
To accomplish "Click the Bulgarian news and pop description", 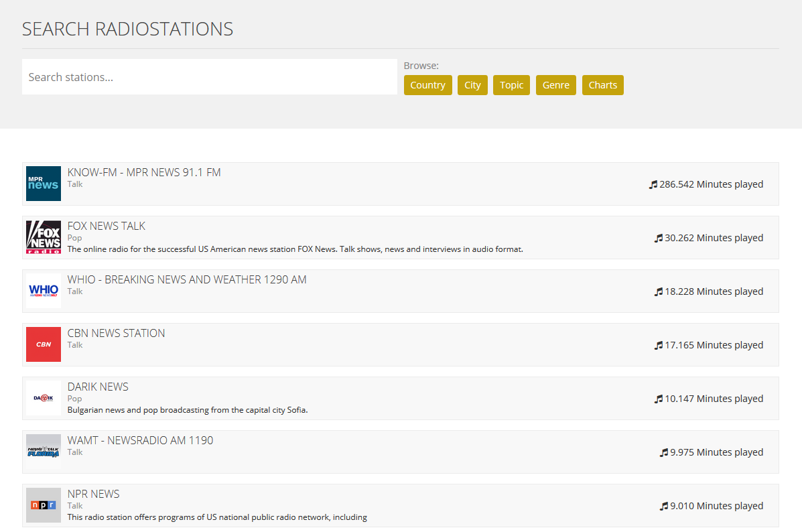I will 188,410.
